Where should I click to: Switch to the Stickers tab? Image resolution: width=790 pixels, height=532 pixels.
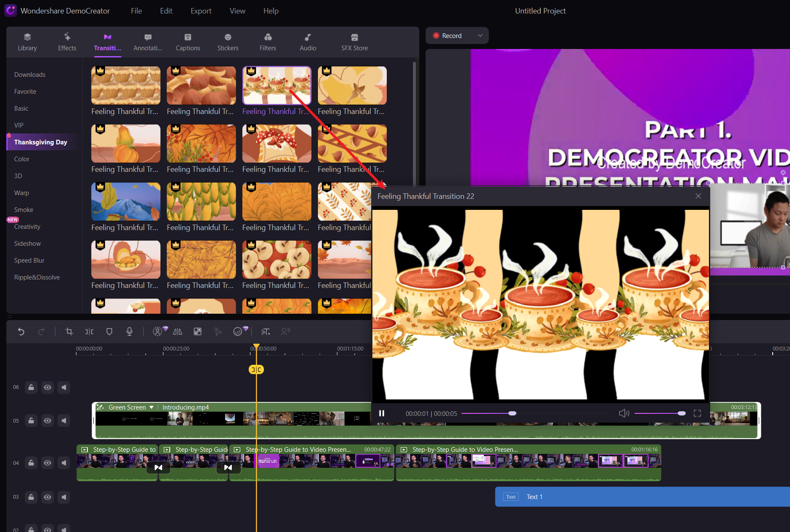click(x=228, y=42)
